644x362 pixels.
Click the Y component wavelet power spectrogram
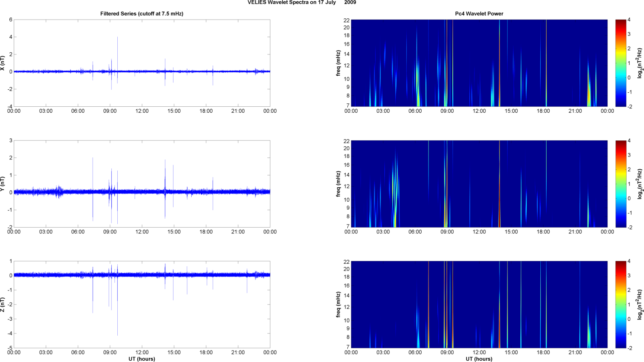479,184
